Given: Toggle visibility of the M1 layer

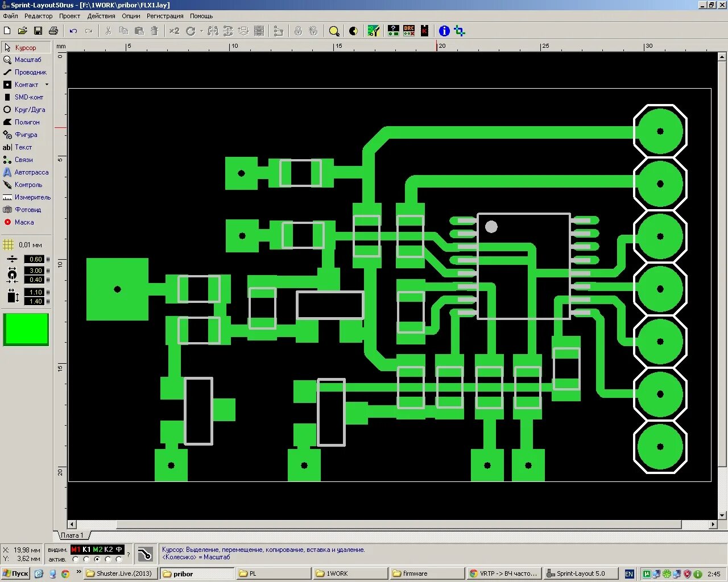Looking at the screenshot, I should (x=76, y=550).
